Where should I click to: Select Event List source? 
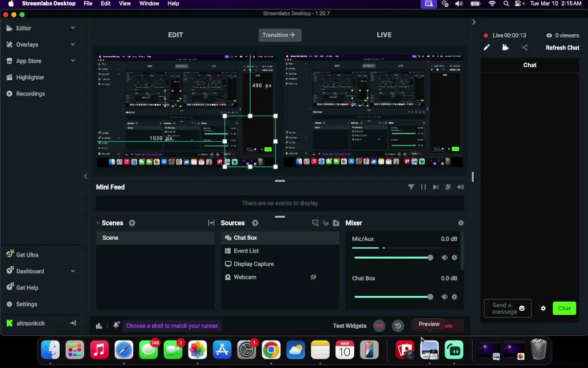(x=280, y=251)
